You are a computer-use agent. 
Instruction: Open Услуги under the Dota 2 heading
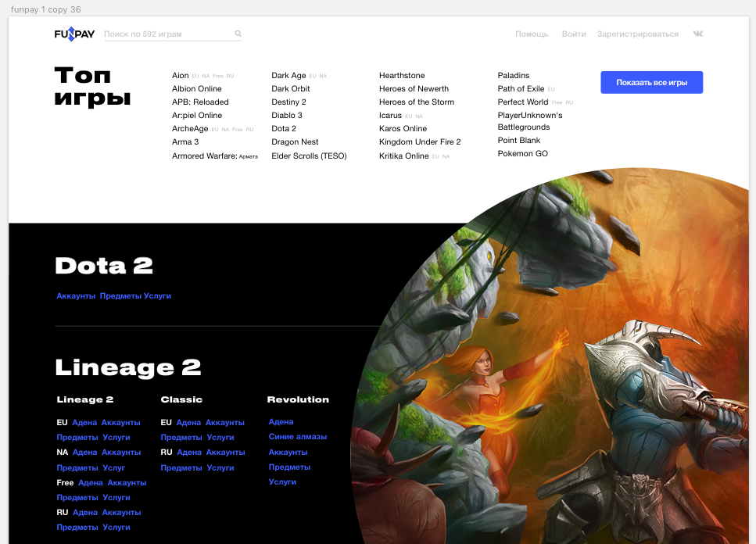click(157, 296)
